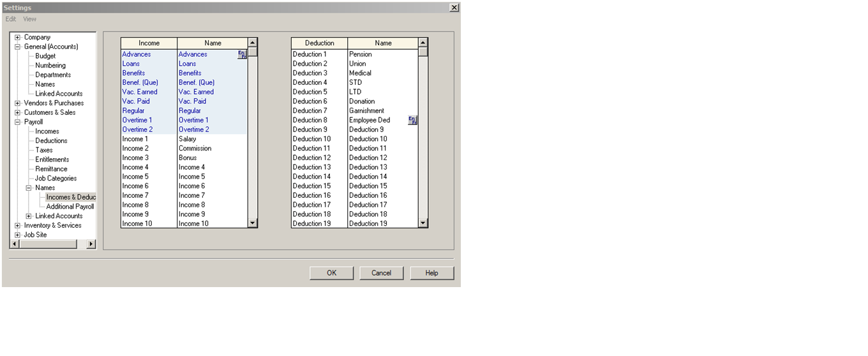The width and height of the screenshot is (868, 356).
Task: Expand the Company tree node
Action: (x=18, y=37)
